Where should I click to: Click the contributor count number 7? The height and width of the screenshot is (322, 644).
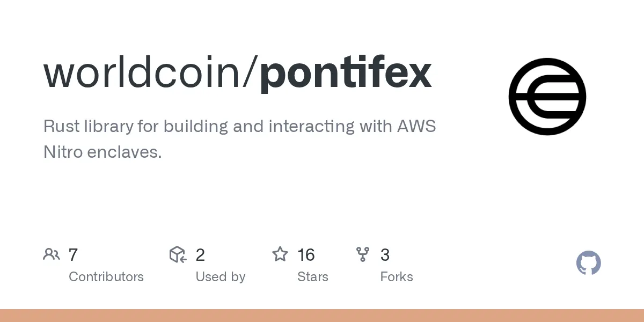(74, 255)
